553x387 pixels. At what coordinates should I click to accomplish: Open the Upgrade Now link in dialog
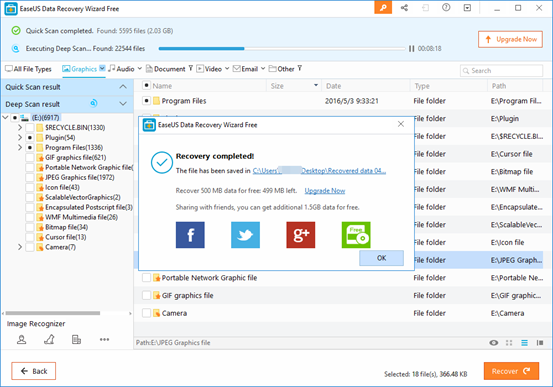tap(325, 191)
